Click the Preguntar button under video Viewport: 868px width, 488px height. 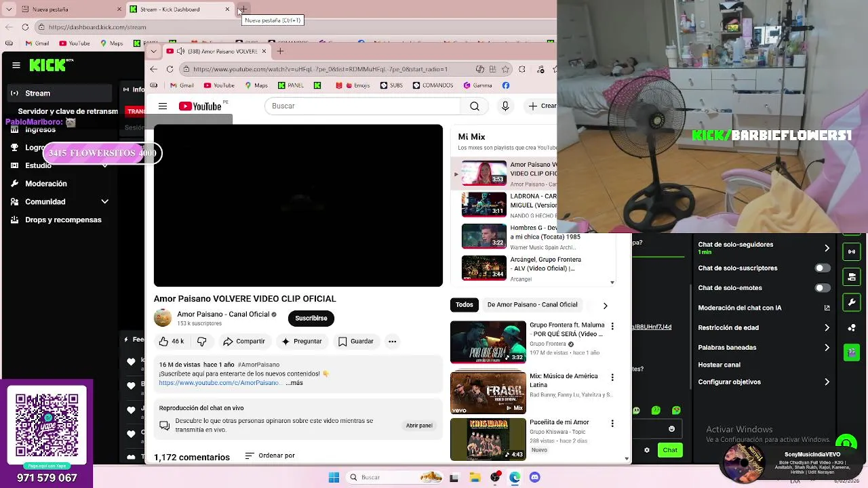coord(302,342)
